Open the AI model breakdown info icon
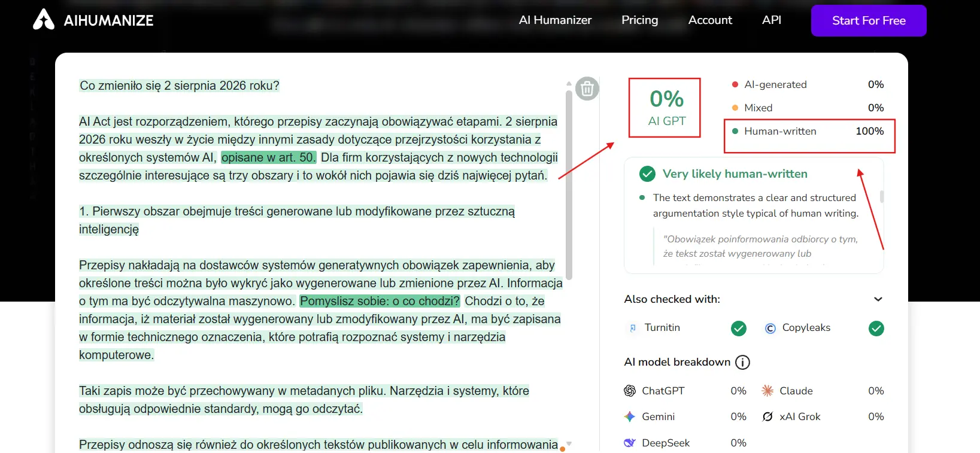This screenshot has height=453, width=980. tap(742, 362)
